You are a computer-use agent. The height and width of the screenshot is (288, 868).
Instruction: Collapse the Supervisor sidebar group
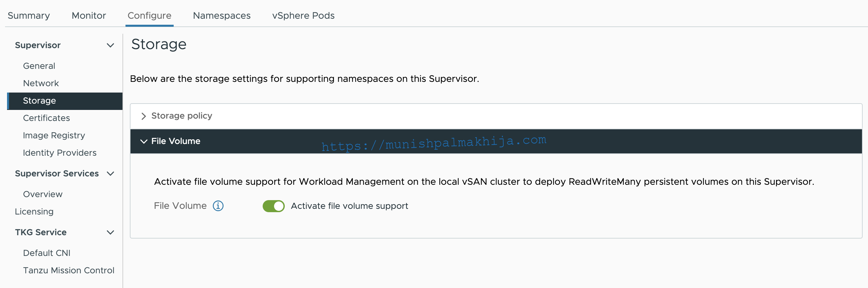click(110, 45)
